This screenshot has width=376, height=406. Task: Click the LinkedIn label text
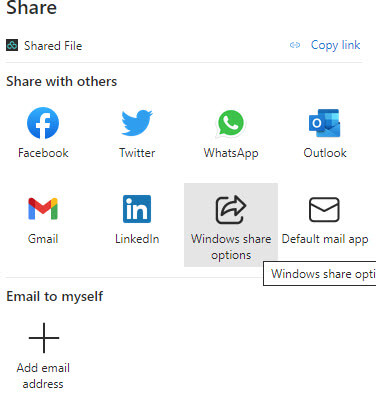click(x=137, y=239)
